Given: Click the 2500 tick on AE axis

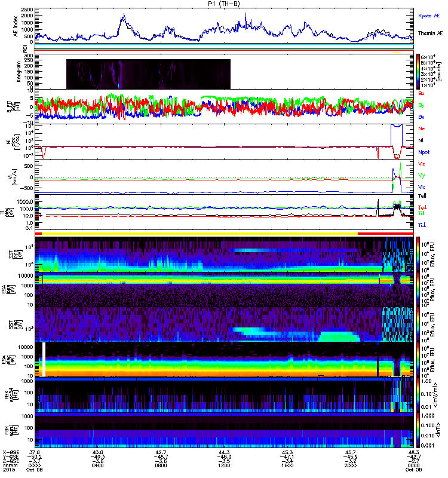Looking at the screenshot, I should pos(27,10).
